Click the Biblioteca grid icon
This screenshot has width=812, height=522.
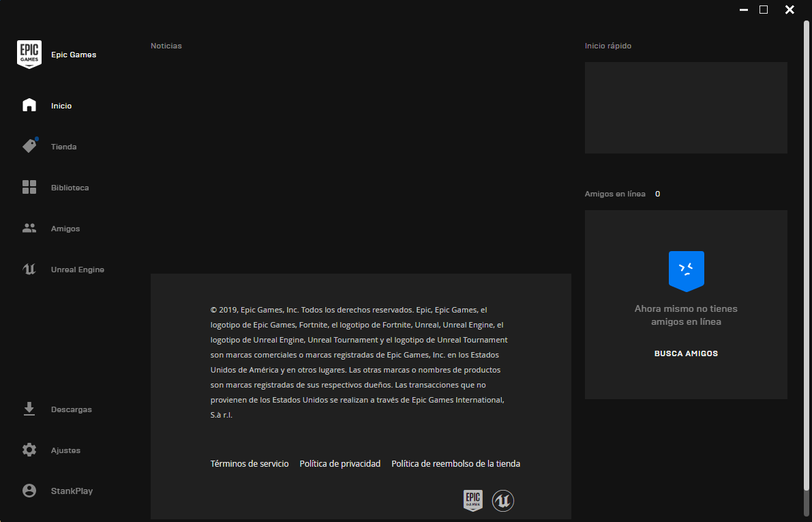[29, 187]
